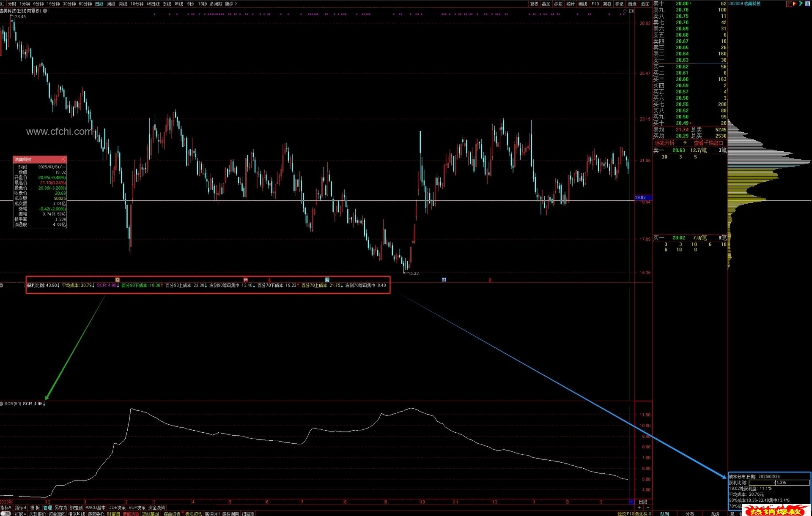Click the lightning bolt icon beside 逐笔分析
Screen dimensions: 812x516
(x=685, y=143)
